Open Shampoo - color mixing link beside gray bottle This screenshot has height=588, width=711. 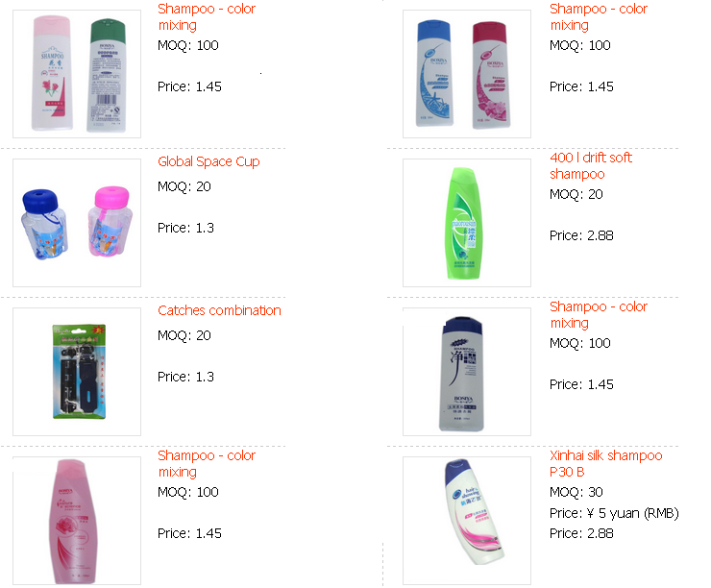[x=598, y=314]
